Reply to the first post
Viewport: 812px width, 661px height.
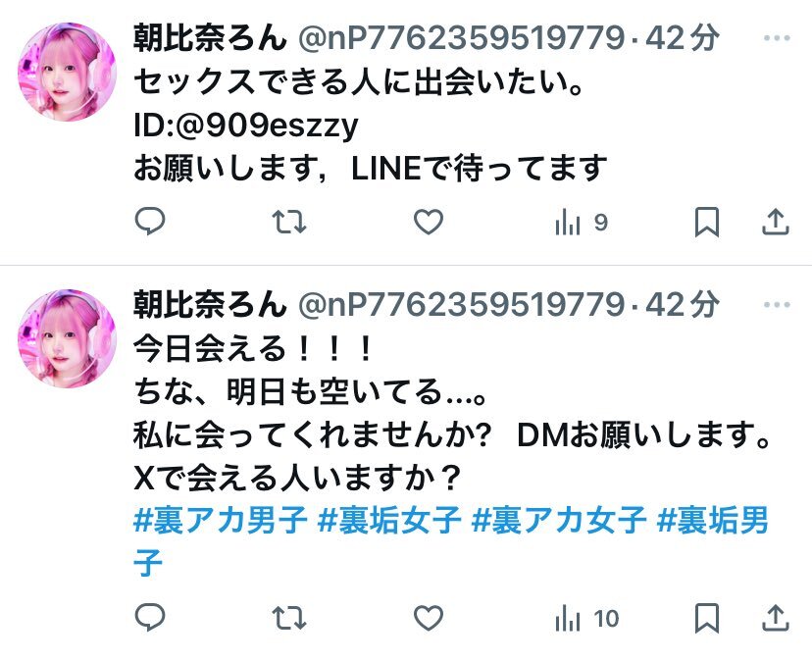pyautogui.click(x=150, y=222)
